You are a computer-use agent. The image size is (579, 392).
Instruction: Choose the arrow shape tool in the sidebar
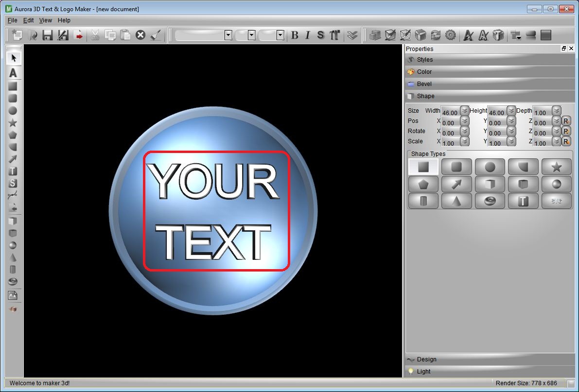[x=13, y=159]
